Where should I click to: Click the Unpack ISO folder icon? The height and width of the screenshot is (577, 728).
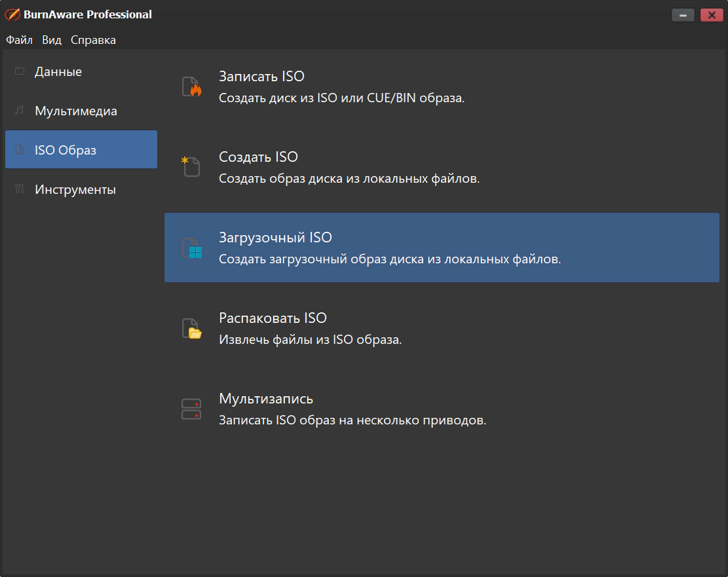tap(191, 329)
